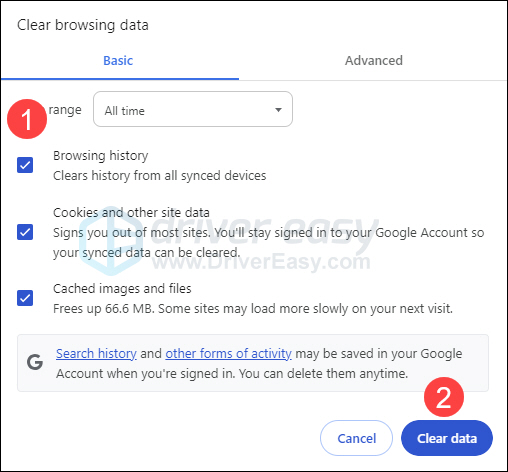Screen dimensions: 508x472
Task: Click the red step 1 marker
Action: click(27, 119)
